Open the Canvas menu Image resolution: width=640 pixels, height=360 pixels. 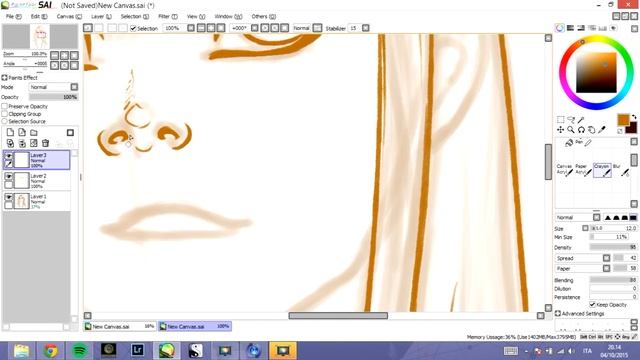(69, 16)
